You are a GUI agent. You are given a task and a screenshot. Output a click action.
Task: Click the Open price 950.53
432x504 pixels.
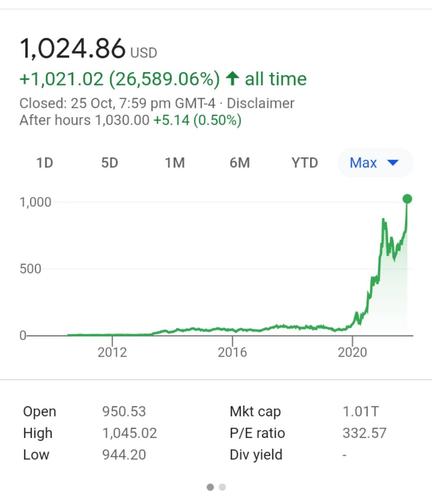[124, 411]
